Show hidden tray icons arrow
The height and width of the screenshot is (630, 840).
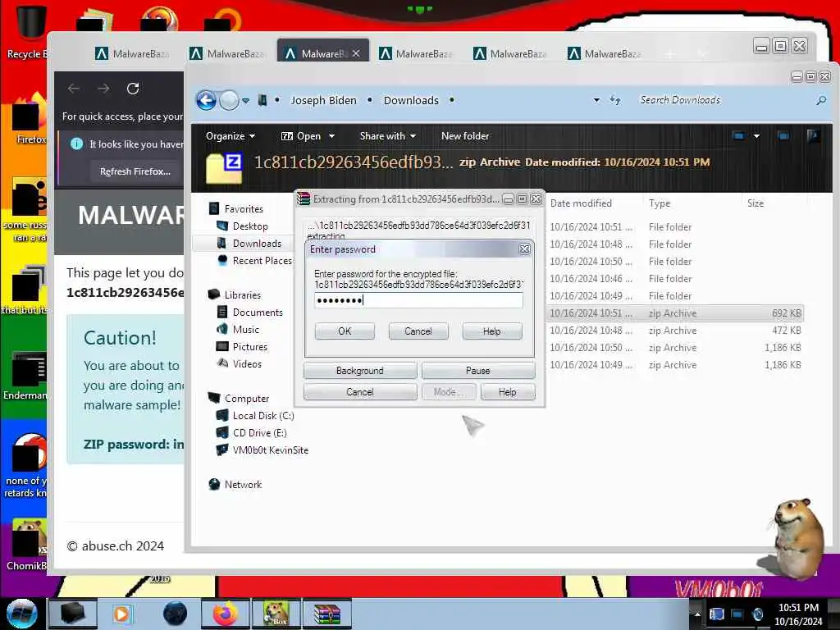tap(697, 614)
